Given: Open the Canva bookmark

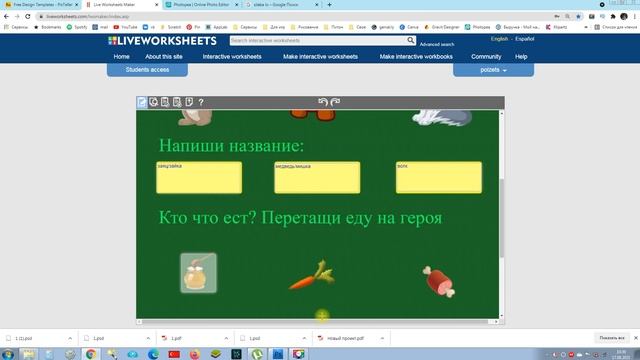Looking at the screenshot, I should pyautogui.click(x=409, y=27).
